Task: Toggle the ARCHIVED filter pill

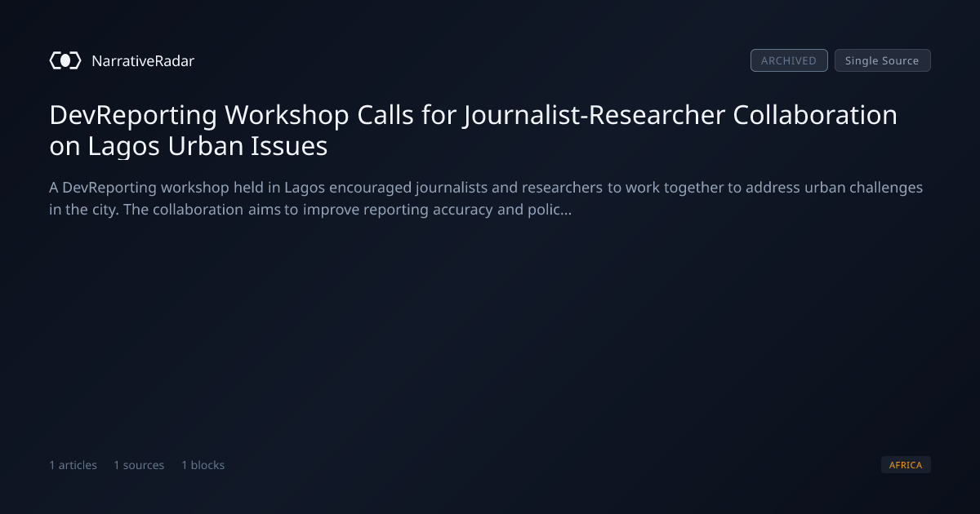Action: click(x=789, y=60)
